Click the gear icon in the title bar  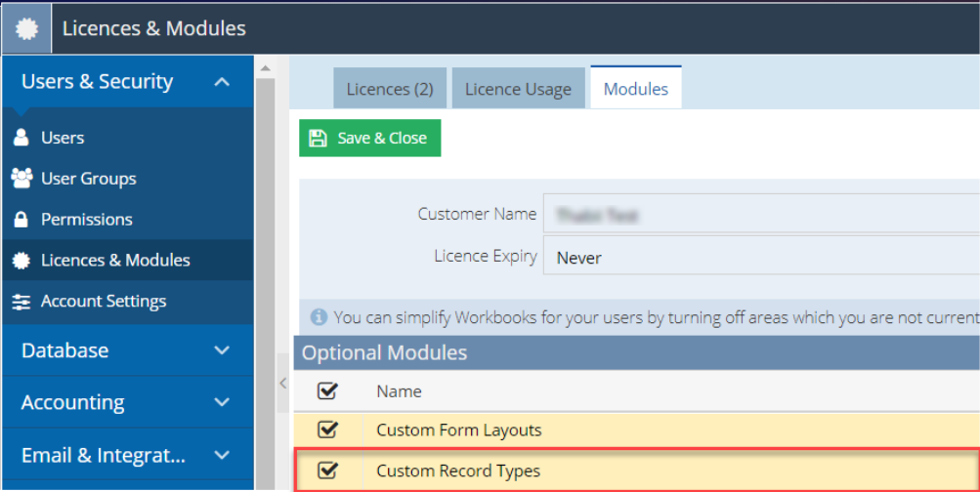tap(27, 28)
